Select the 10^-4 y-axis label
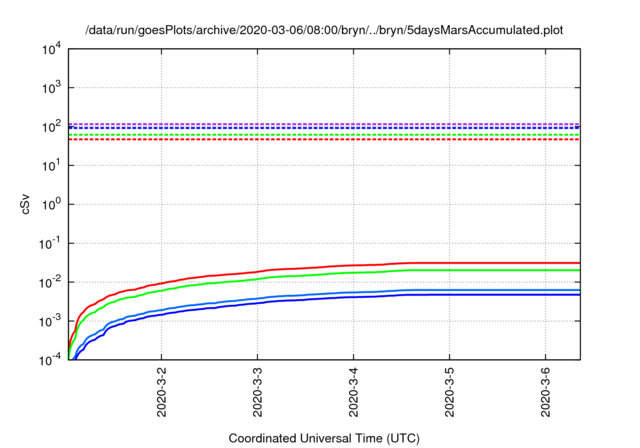 click(50, 360)
